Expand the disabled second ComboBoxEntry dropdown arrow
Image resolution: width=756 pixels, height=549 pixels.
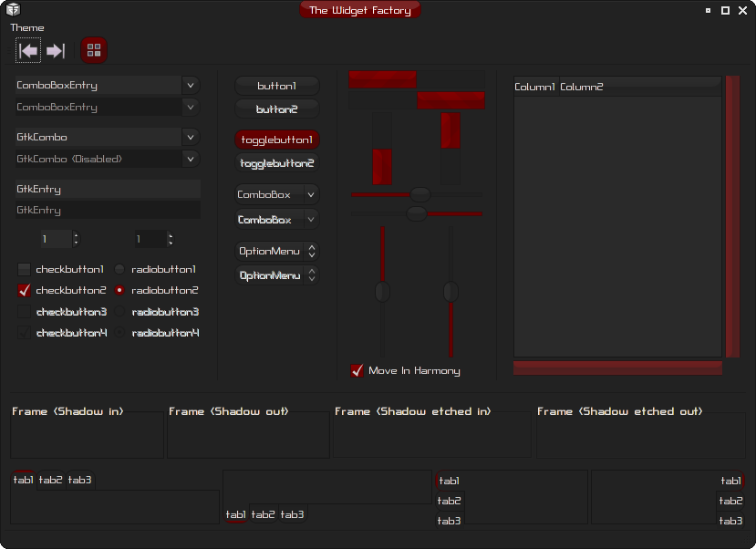191,107
